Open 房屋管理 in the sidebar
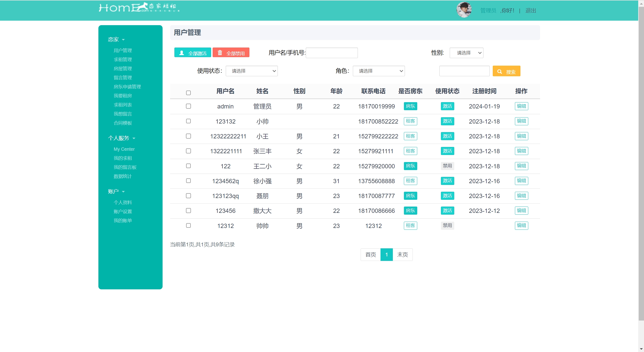The width and height of the screenshot is (644, 352). click(123, 68)
